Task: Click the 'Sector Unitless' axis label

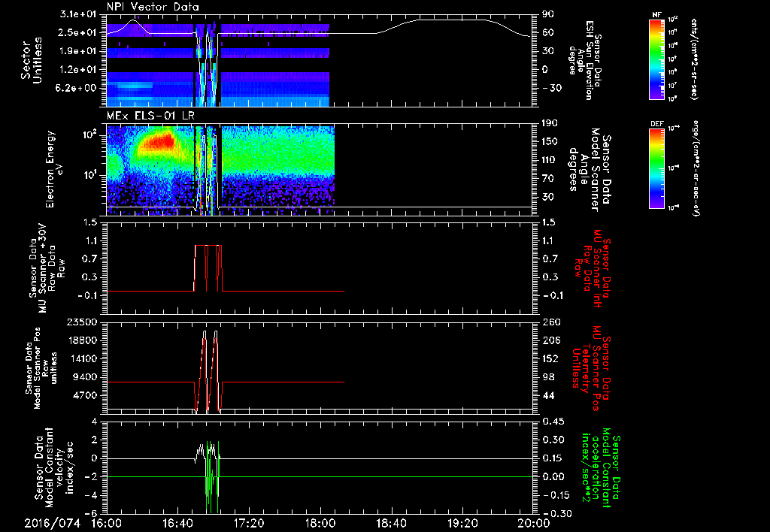Action: click(x=32, y=60)
